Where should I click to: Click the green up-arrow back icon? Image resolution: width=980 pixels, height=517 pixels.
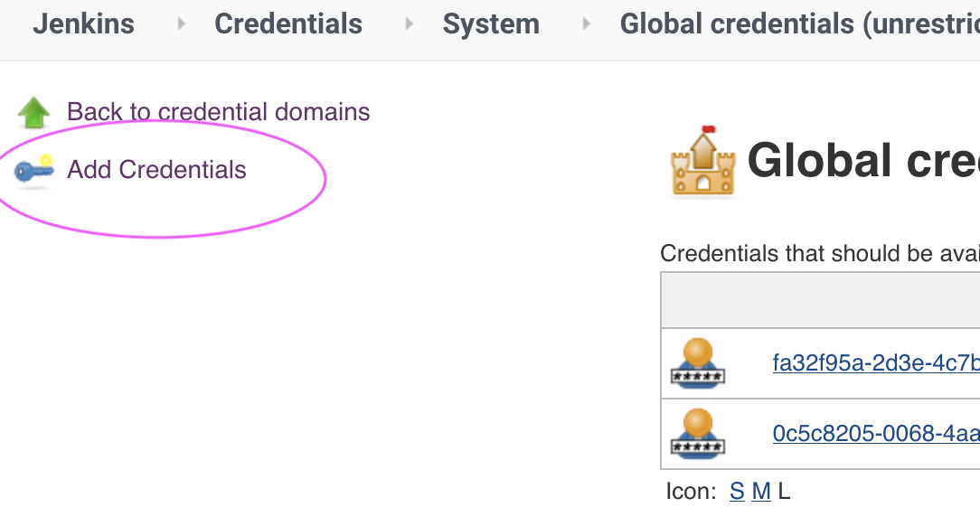click(33, 112)
